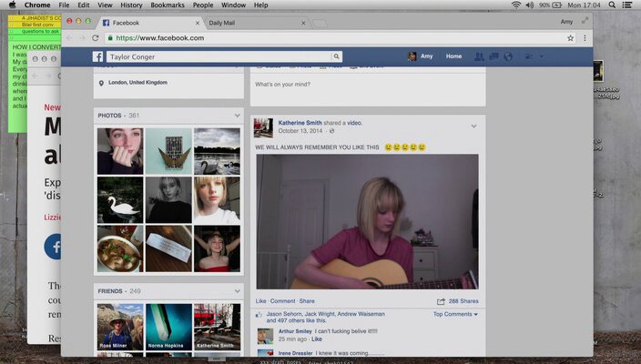Screen dimensions: 641x364
Task: Open the Window menu
Action: point(233,5)
